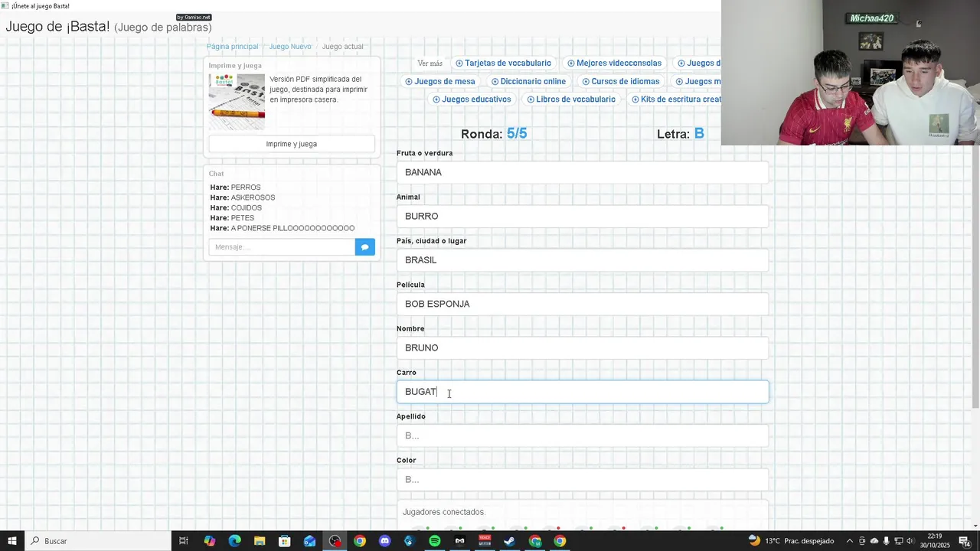This screenshot has width=980, height=551.
Task: Click the País field containing BRASIL
Action: pyautogui.click(x=583, y=260)
